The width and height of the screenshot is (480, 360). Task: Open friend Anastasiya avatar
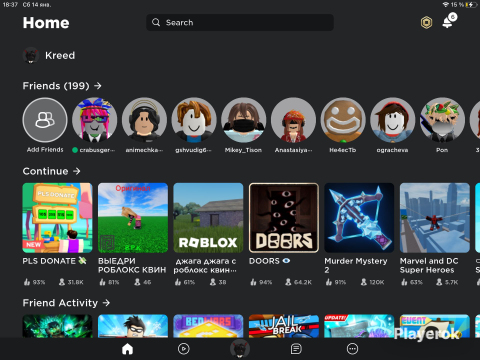click(293, 120)
